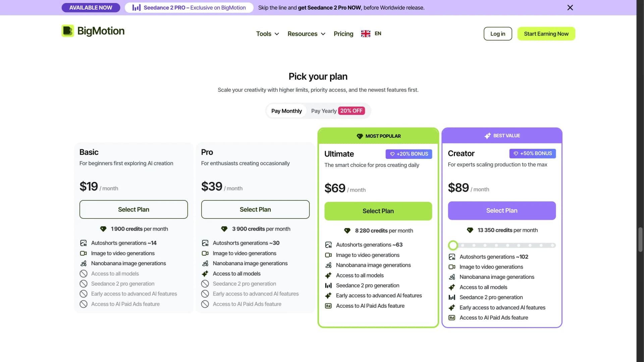Click the Autoshorts generations icon in Basic plan
Viewport: 644px width, 362px height.
83,243
